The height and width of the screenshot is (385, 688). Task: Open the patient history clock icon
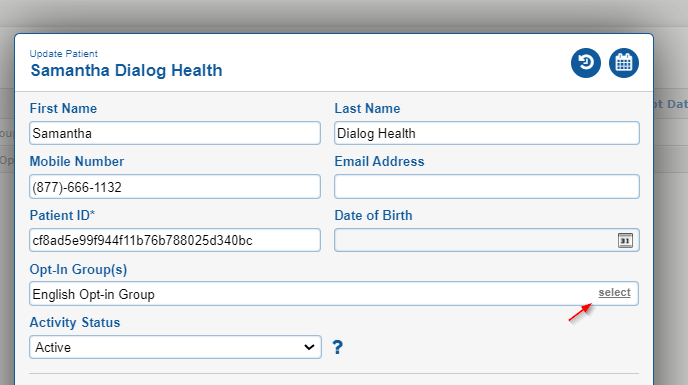click(586, 63)
